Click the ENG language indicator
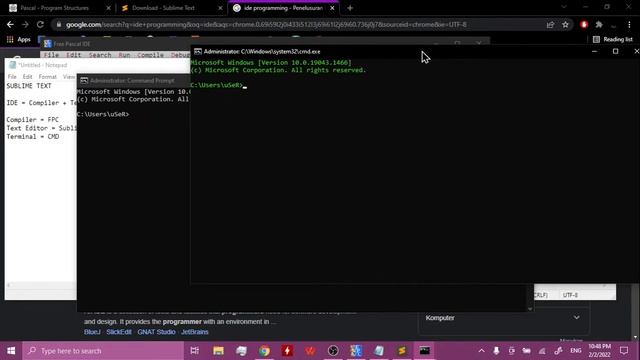 click(x=576, y=351)
